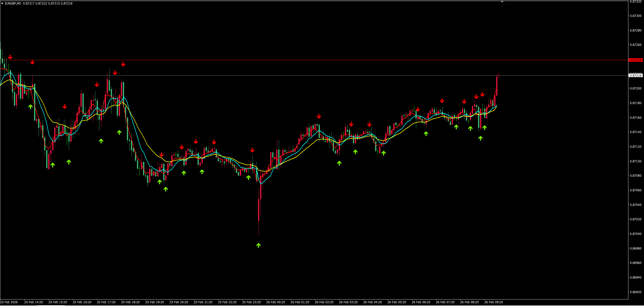
Task: Click the gray chart shift triangle at top
Action: tap(502, 2)
